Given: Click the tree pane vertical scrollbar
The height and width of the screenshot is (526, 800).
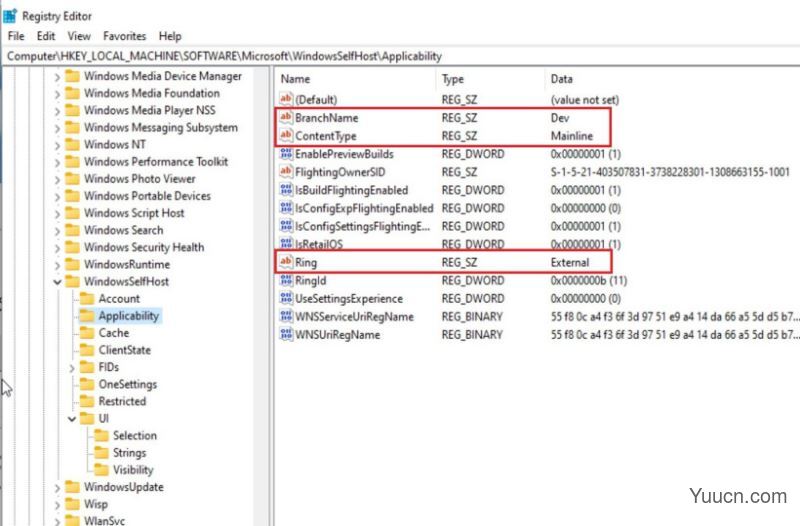Looking at the screenshot, I should coord(261,296).
